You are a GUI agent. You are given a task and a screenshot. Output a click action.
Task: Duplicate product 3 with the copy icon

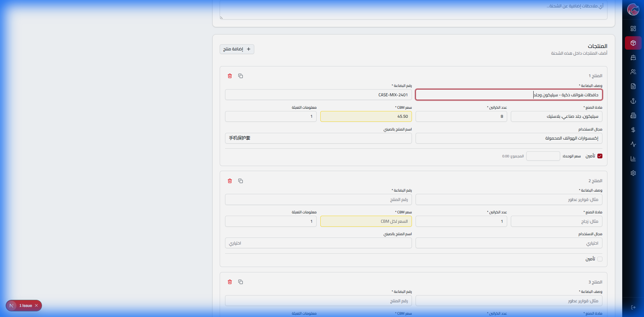(240, 282)
